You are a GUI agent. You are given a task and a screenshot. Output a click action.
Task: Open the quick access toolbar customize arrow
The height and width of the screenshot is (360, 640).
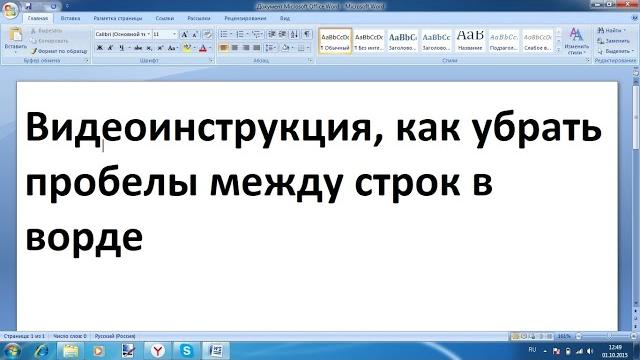coord(67,7)
